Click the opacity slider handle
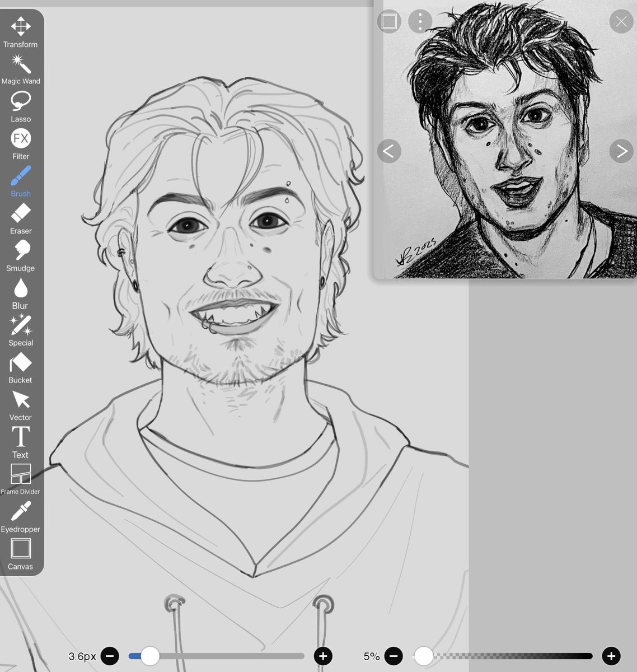 coord(424,656)
